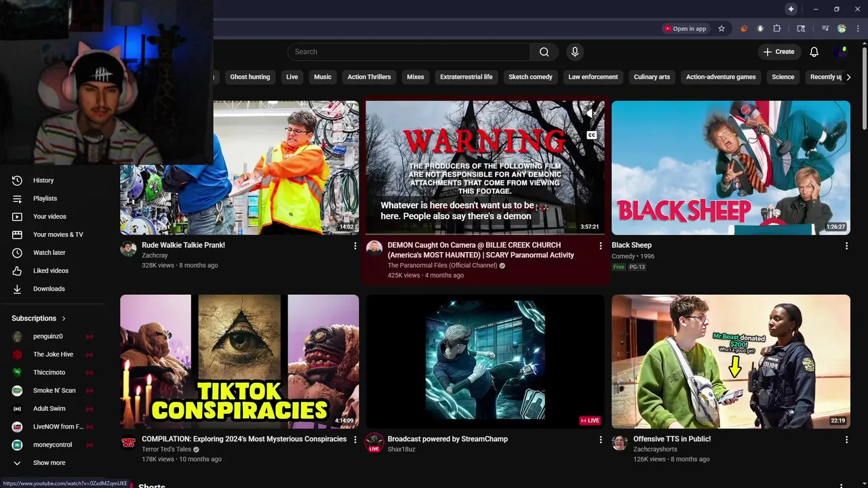Select the Action Thrillers chip
868x488 pixels.
(369, 77)
